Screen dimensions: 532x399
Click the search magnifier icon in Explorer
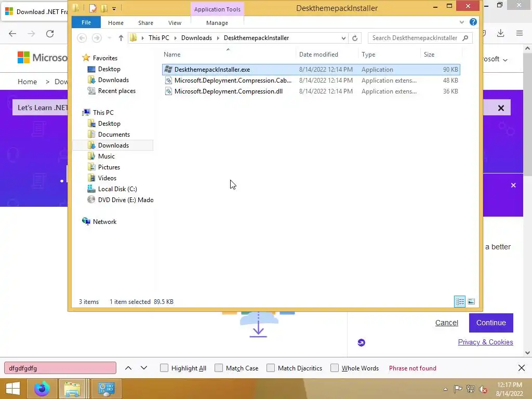465,37
